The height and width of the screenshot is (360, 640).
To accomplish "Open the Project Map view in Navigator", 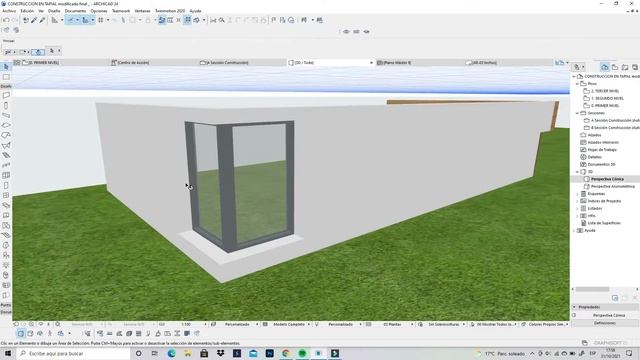I will click(x=605, y=67).
